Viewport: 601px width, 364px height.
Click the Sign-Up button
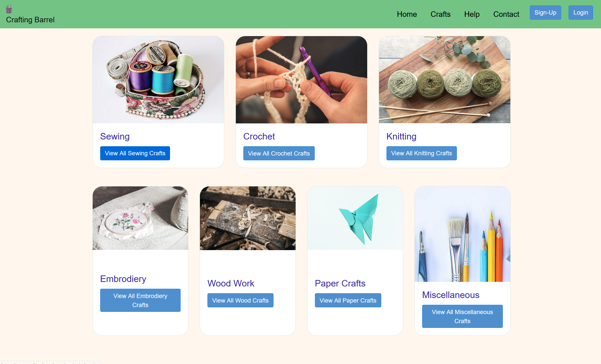[545, 13]
